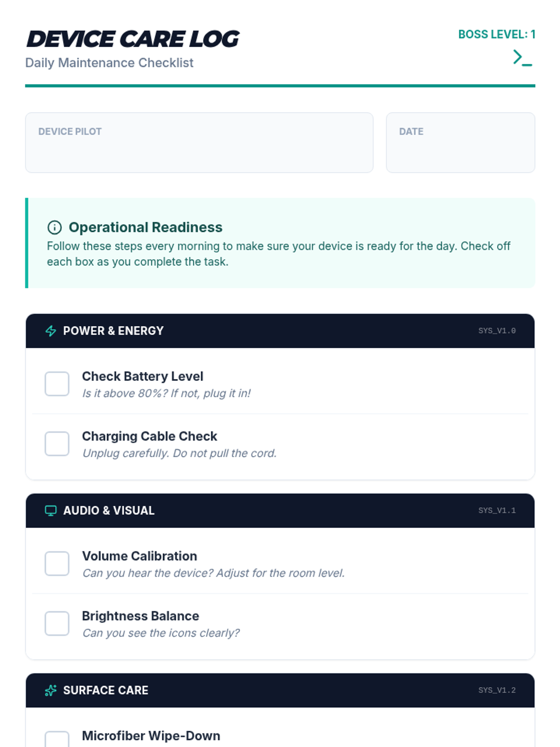Click the Surface Care section header

[x=106, y=691]
